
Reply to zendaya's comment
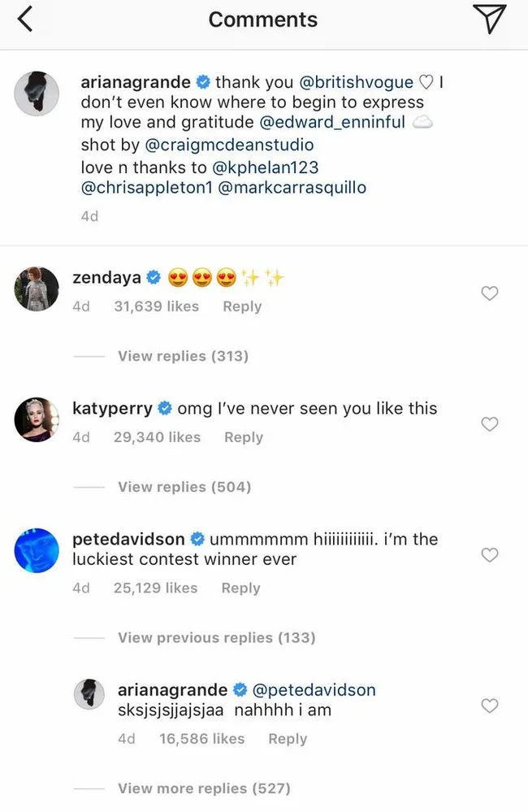coord(242,306)
